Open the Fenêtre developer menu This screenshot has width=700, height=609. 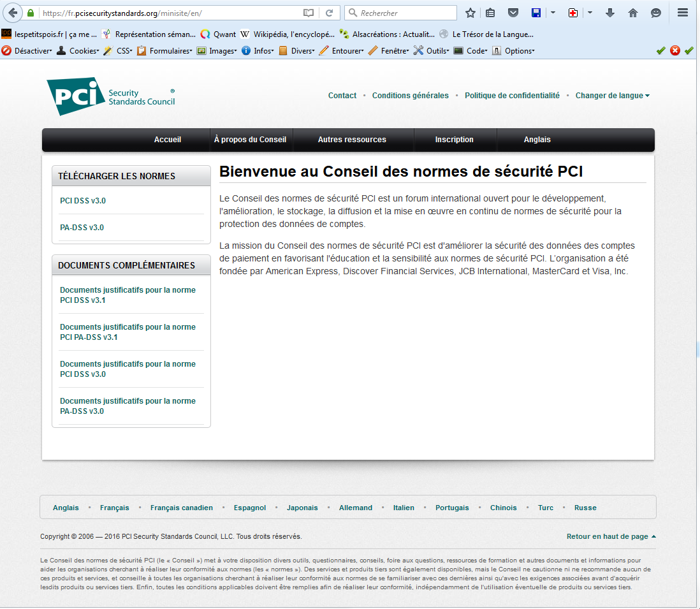[x=389, y=51]
